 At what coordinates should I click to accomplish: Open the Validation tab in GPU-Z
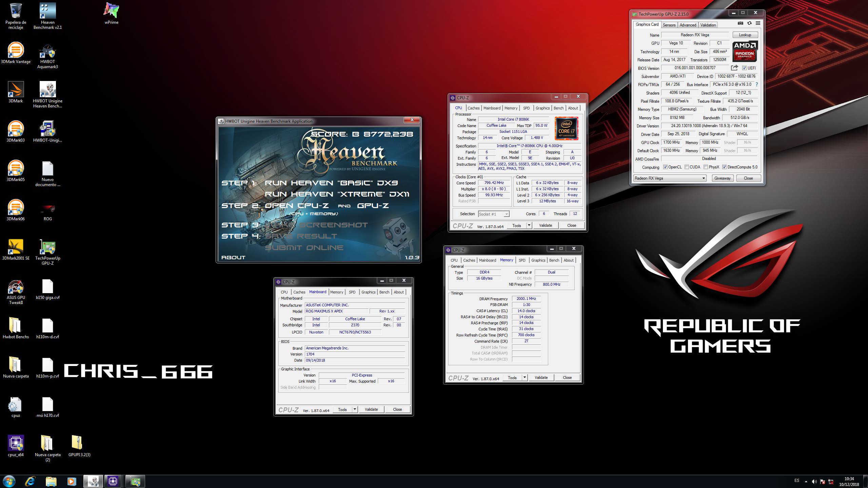pyautogui.click(x=708, y=25)
